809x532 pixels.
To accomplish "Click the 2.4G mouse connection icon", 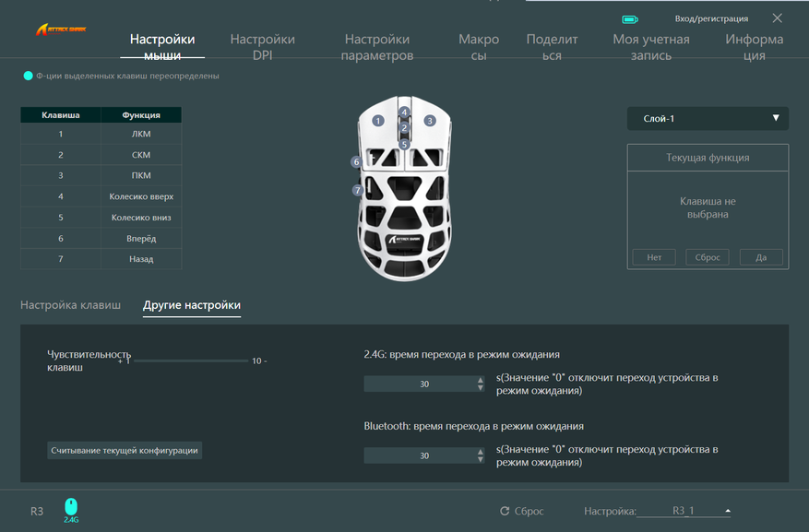I will point(71,508).
